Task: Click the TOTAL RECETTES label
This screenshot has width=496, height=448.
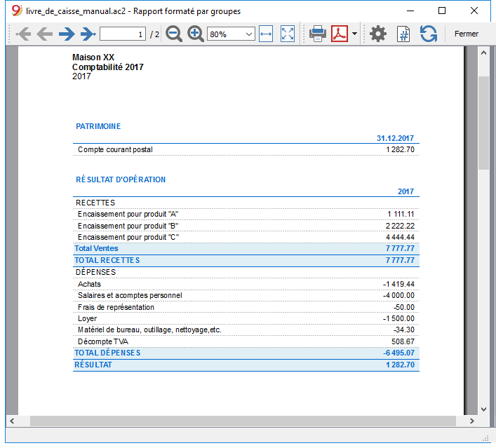Action: point(107,260)
